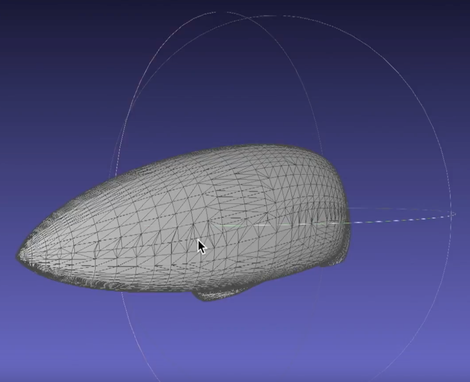Select the dashed horizontal trackball ring's far end
Screen dimensions: 470x382
pyautogui.click(x=453, y=214)
